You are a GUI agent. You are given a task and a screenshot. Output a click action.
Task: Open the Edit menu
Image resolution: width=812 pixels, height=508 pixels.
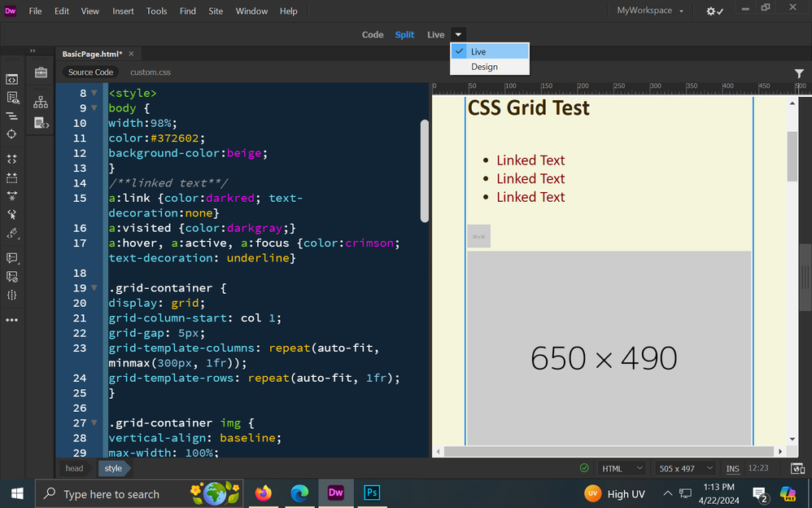(x=62, y=11)
